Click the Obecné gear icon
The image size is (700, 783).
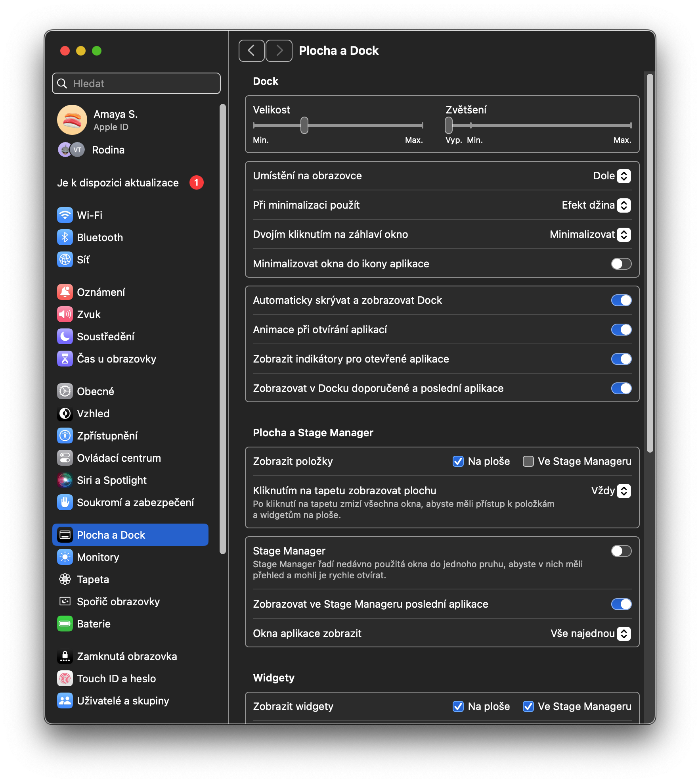coord(65,391)
